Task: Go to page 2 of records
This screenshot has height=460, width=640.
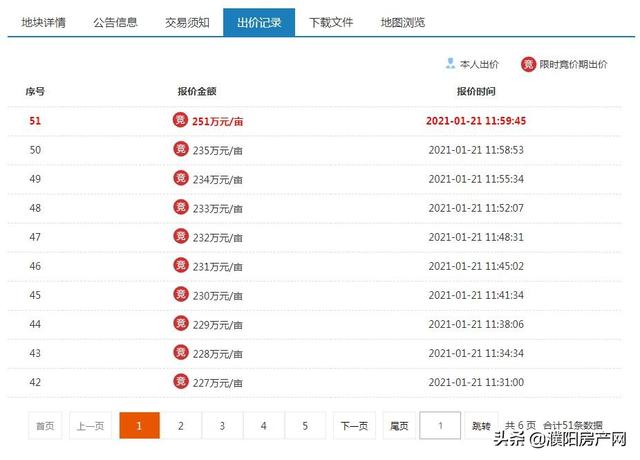Action: click(x=181, y=426)
